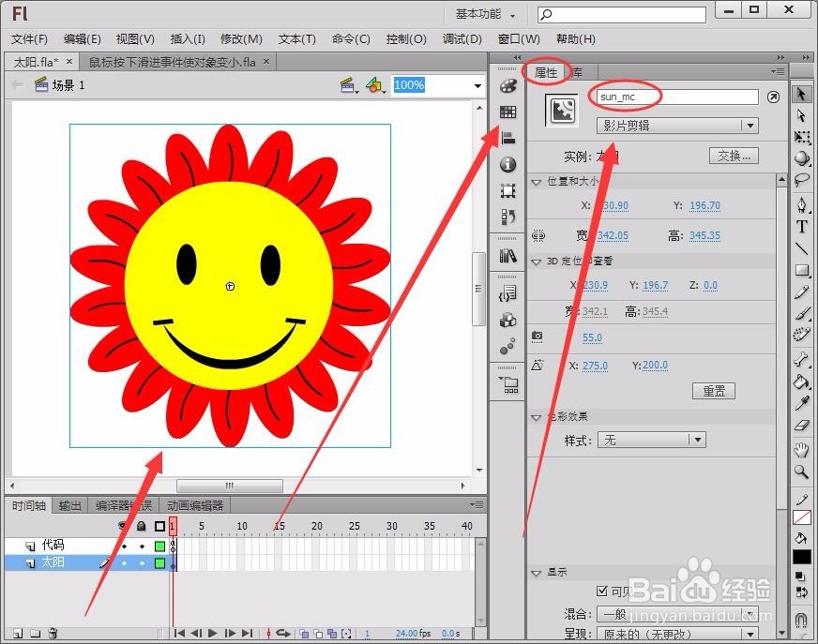Viewport: 818px width, 644px height.
Task: Switch to the 库 library tab
Action: click(x=579, y=72)
